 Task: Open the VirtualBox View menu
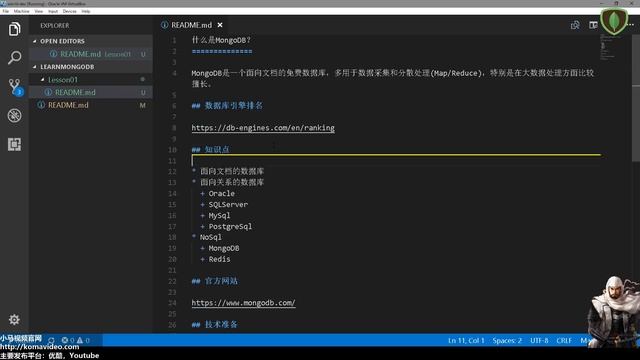[x=39, y=11]
